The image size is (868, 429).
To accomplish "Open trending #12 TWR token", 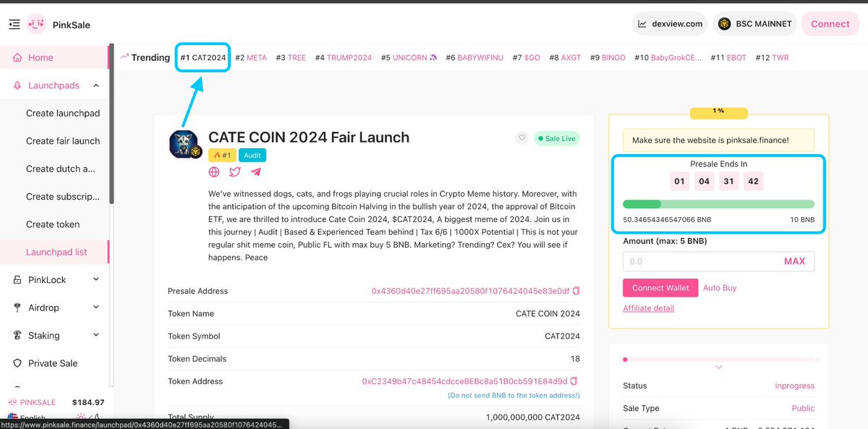I will point(773,57).
